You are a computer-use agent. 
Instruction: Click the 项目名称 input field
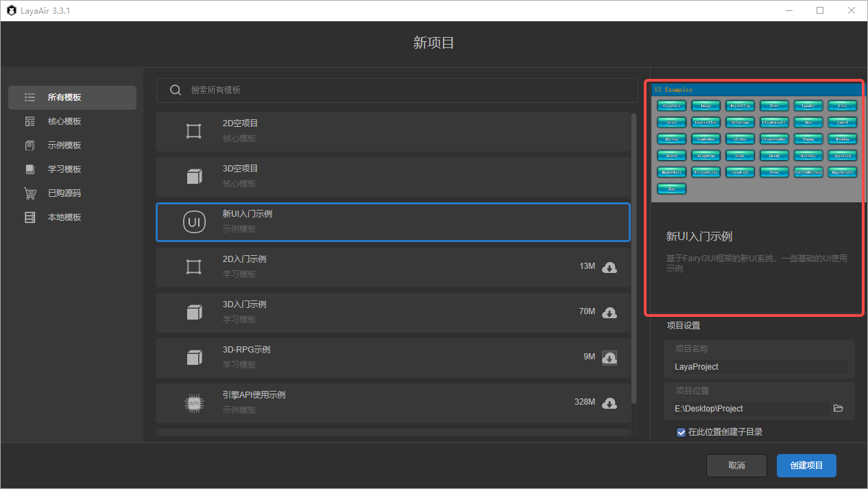pyautogui.click(x=760, y=367)
